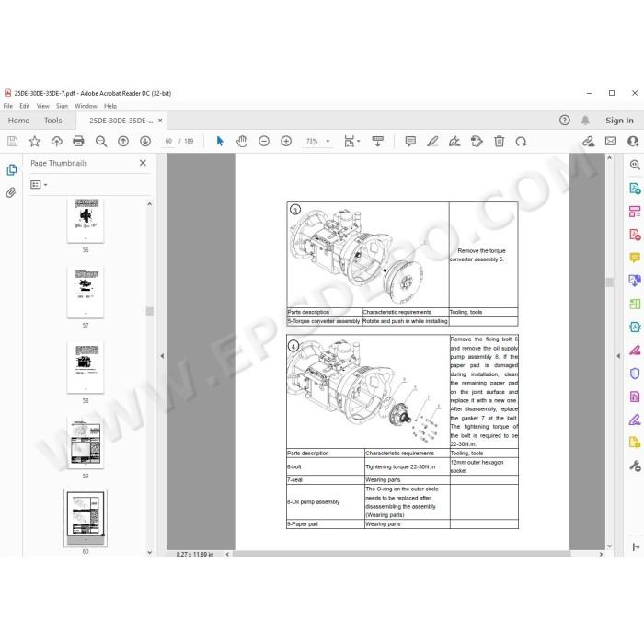Show Page Thumbnails panel icon
Viewport: 644px width, 644px height.
point(11,170)
